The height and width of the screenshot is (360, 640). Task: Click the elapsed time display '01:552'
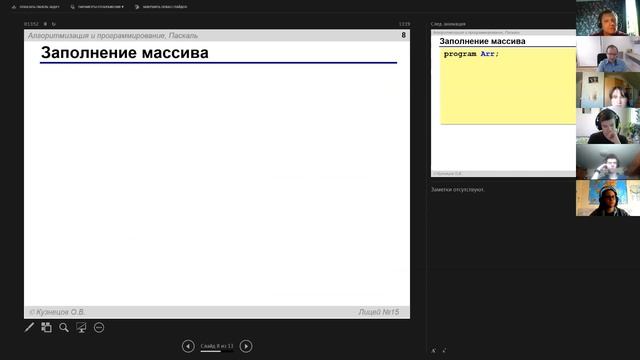31,24
